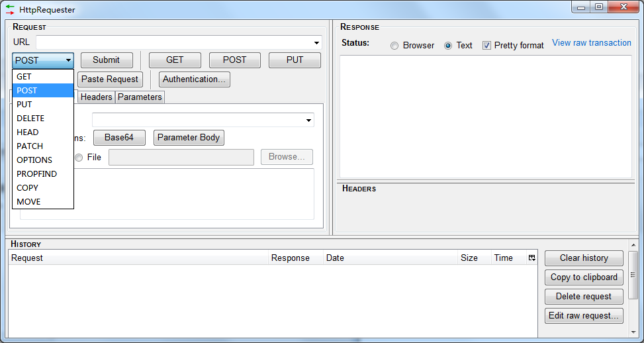Image resolution: width=644 pixels, height=343 pixels.
Task: Expand the URL dropdown arrow
Action: (316, 43)
